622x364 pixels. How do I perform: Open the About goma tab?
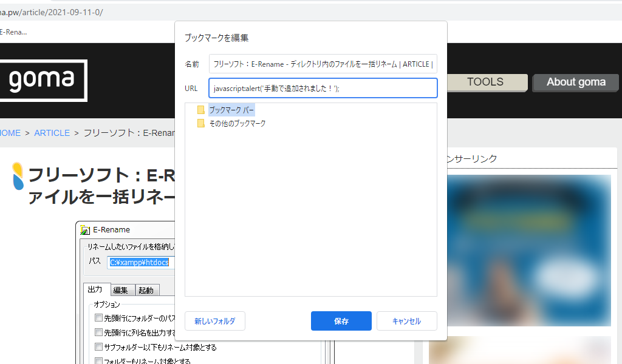tap(575, 83)
